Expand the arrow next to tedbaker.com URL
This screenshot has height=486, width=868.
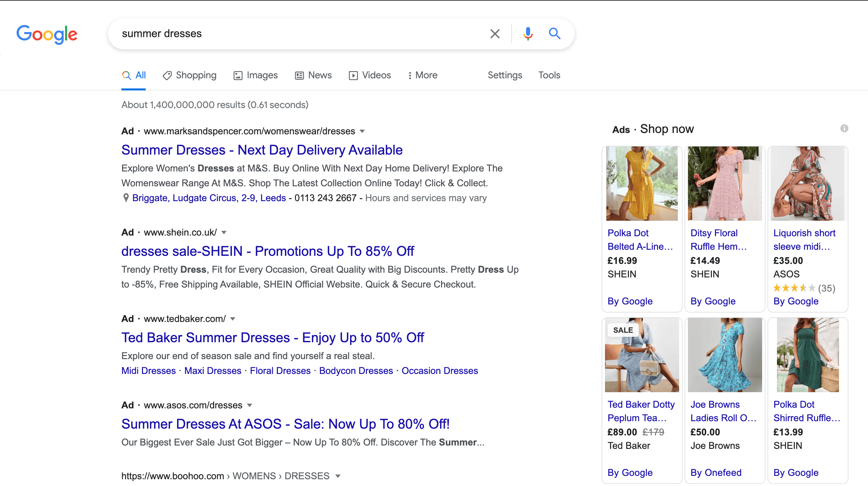pos(233,319)
